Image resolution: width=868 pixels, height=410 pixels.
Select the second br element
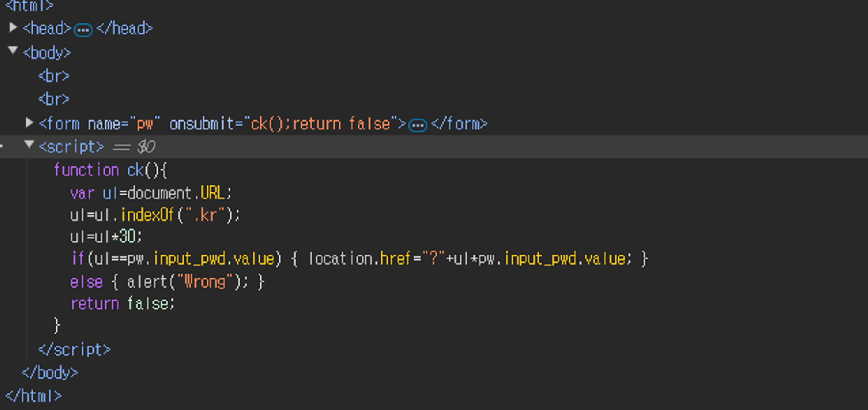point(54,99)
